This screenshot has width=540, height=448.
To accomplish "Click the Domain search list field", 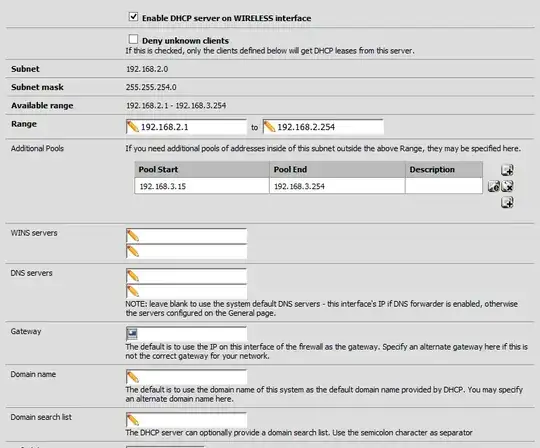I will coord(186,420).
